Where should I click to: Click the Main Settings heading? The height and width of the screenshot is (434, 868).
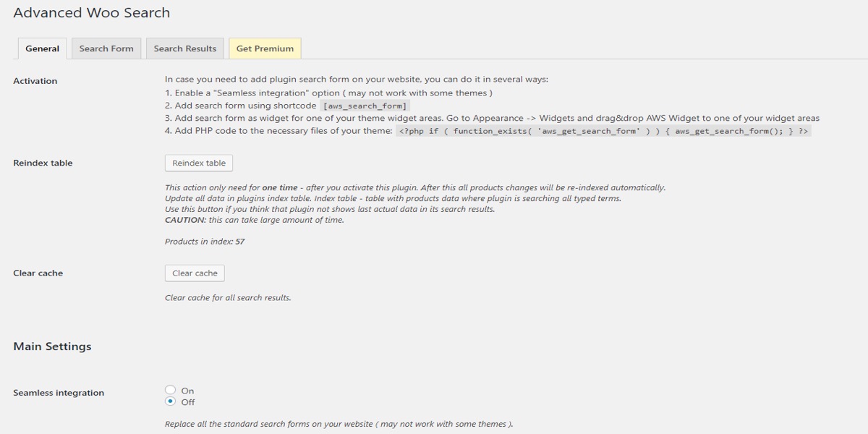tap(52, 346)
